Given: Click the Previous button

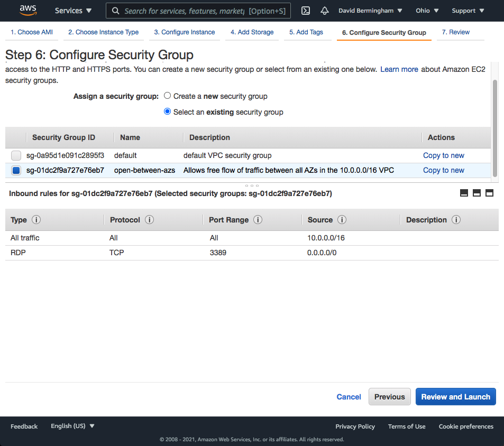Looking at the screenshot, I should [x=389, y=396].
